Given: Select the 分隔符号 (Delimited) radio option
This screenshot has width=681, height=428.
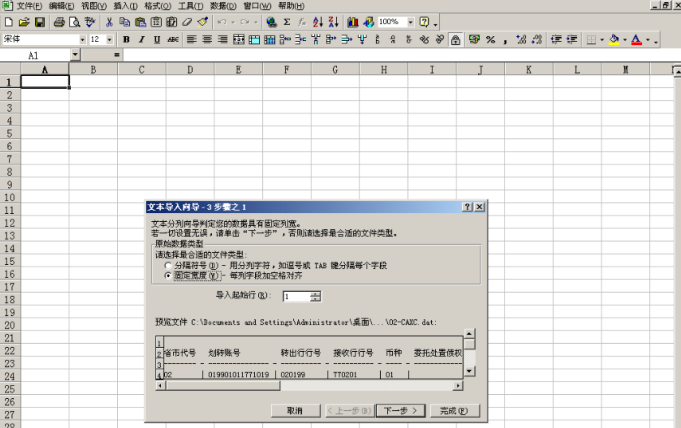Looking at the screenshot, I should 168,265.
